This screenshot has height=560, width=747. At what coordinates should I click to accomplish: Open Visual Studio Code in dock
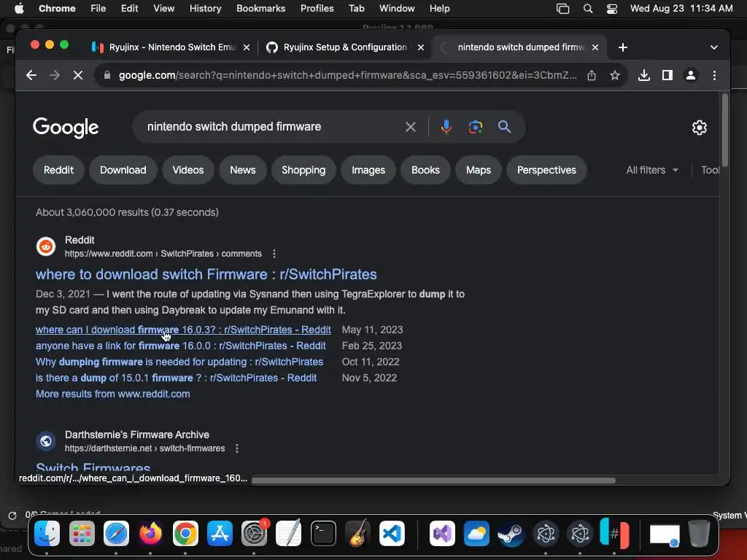point(392,533)
